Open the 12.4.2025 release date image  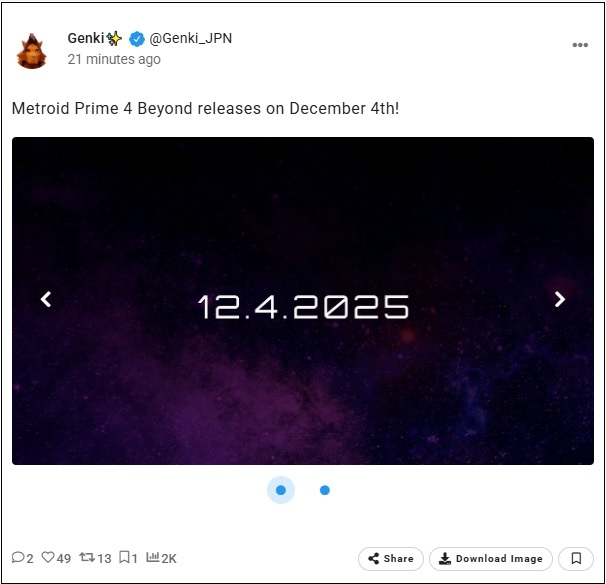(x=303, y=301)
